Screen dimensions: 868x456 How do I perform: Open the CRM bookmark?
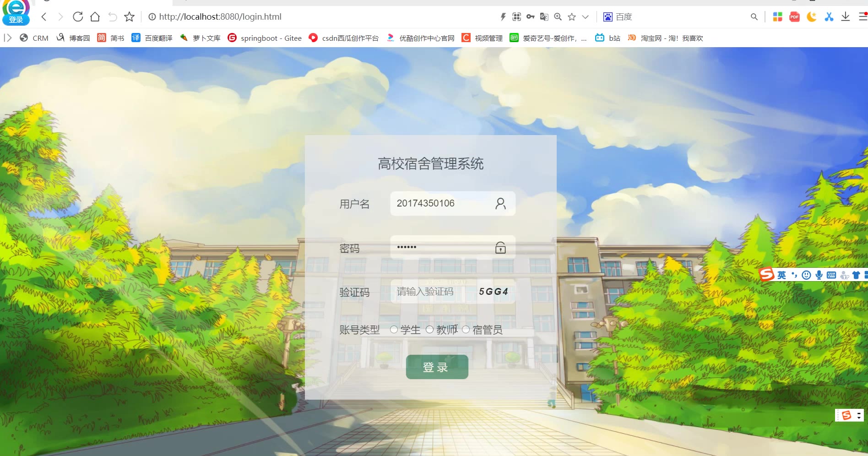click(34, 38)
